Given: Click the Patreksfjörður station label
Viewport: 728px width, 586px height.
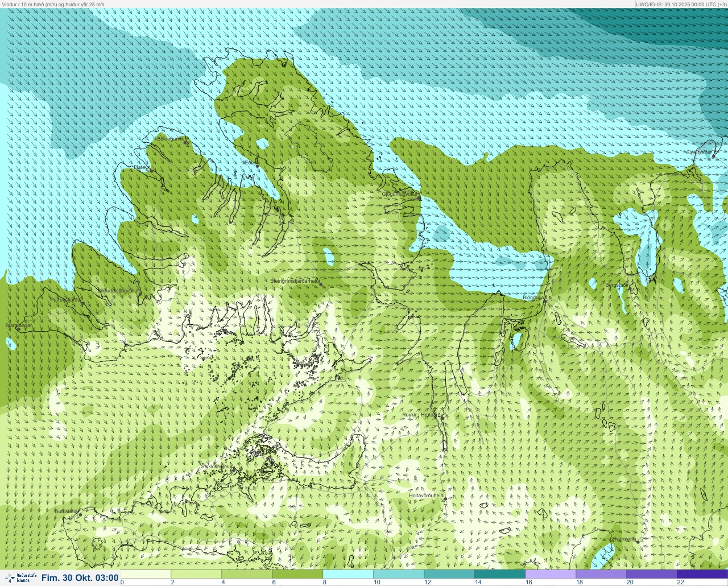Looking at the screenshot, I should tap(66, 299).
